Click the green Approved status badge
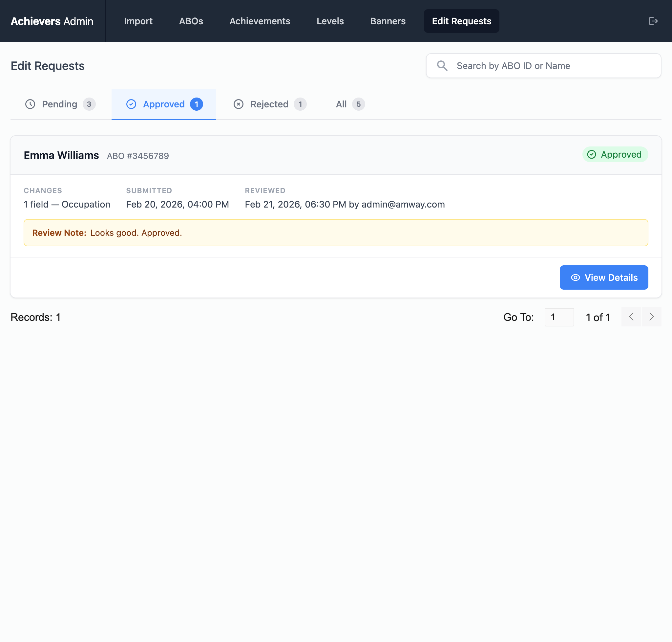The width and height of the screenshot is (672, 642). [x=615, y=155]
